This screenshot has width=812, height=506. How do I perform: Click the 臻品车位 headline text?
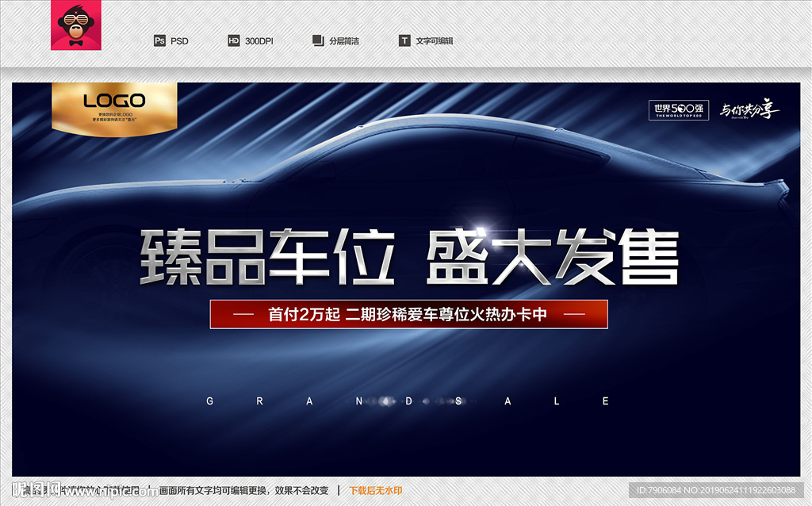pyautogui.click(x=267, y=258)
